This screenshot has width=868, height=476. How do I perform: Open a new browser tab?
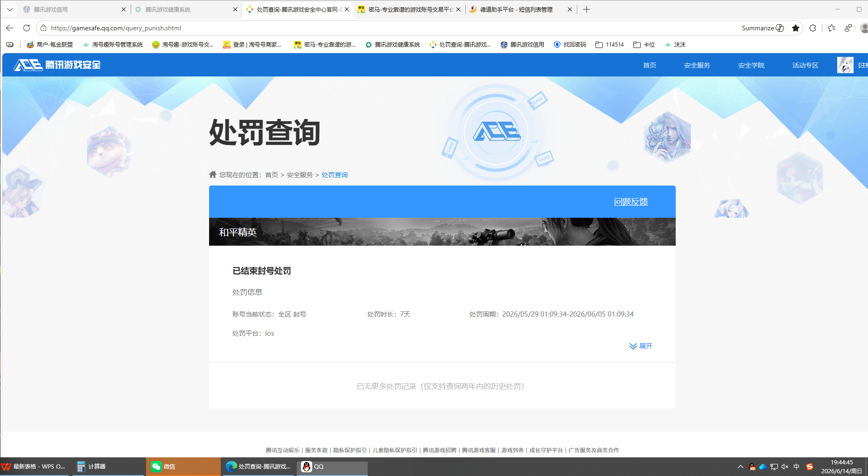(587, 9)
